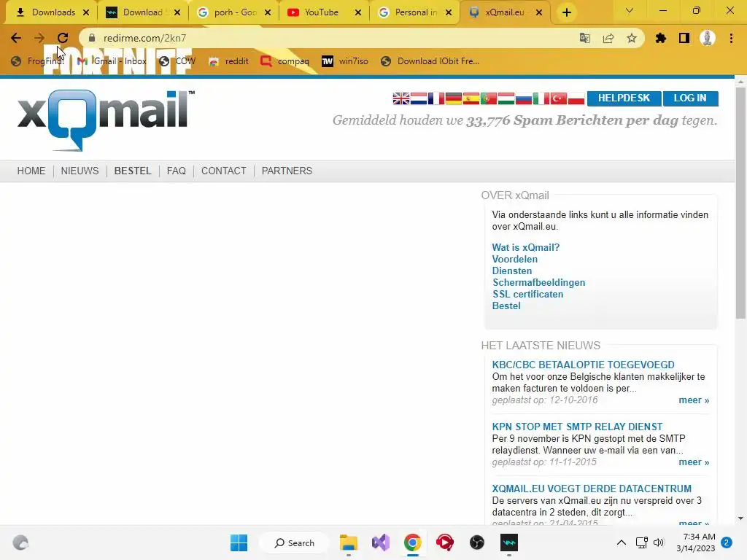This screenshot has height=560, width=747.
Task: Launch File Explorer from the taskbar
Action: point(348,542)
